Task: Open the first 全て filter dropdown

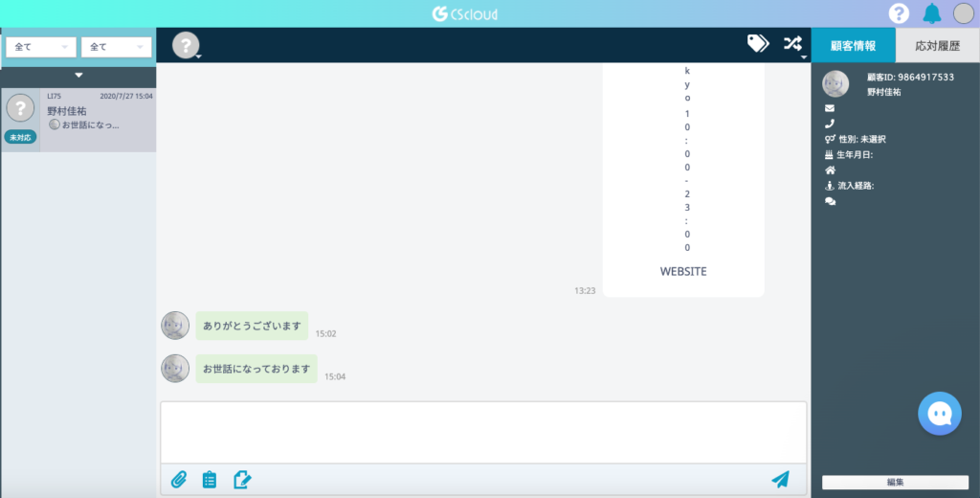Action: click(x=41, y=47)
